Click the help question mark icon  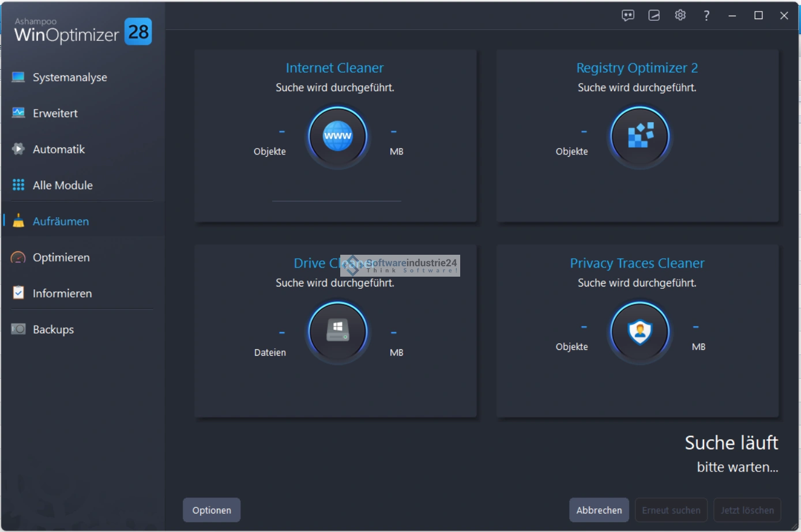pyautogui.click(x=706, y=16)
